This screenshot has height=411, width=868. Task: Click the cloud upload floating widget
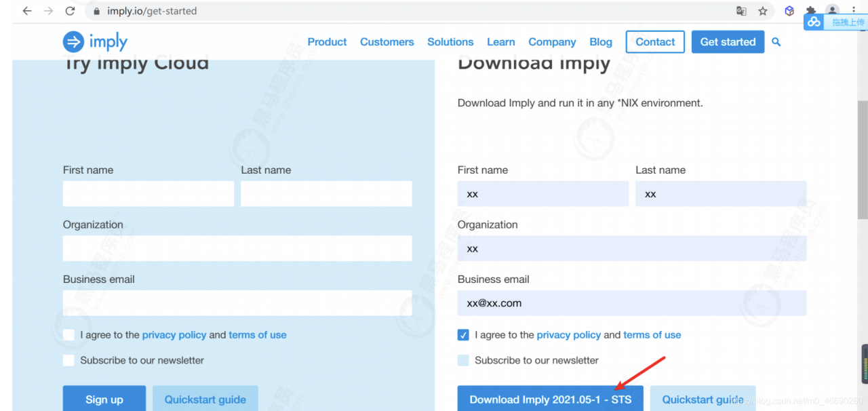835,22
